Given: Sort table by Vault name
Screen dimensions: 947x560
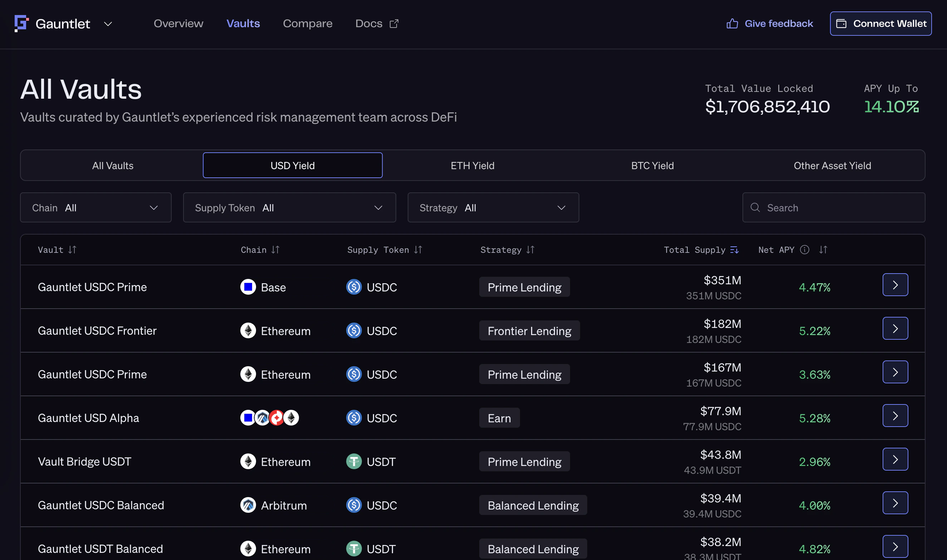Looking at the screenshot, I should pyautogui.click(x=72, y=250).
